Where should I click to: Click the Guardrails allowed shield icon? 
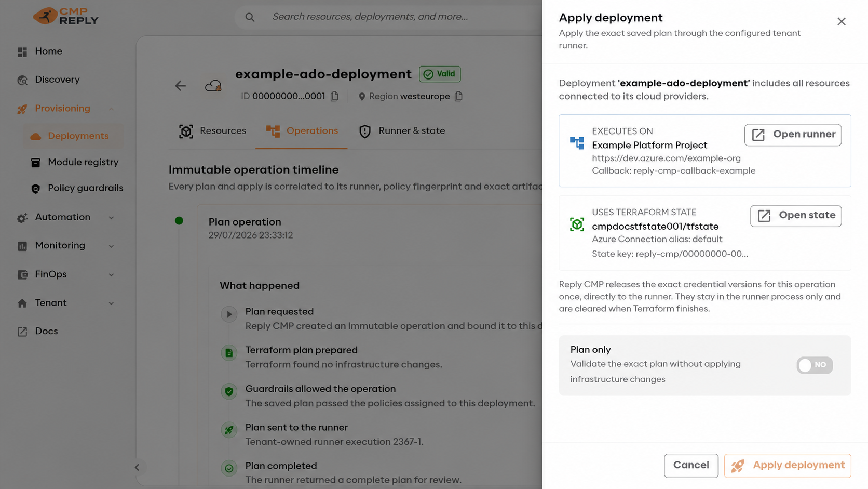(229, 391)
